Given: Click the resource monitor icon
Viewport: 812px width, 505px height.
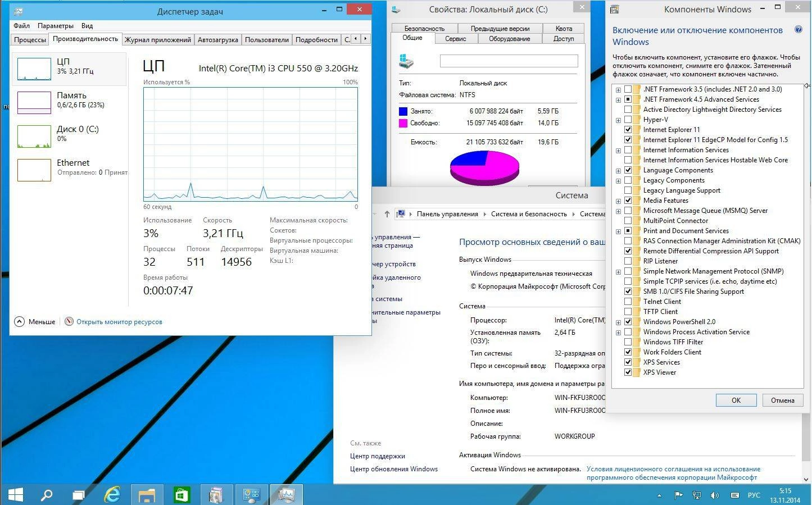Looking at the screenshot, I should pyautogui.click(x=69, y=322).
